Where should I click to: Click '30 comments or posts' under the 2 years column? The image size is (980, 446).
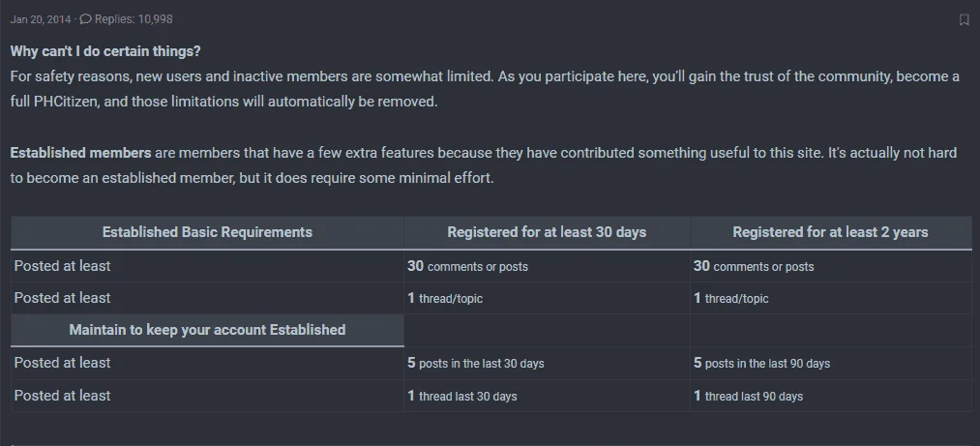754,266
